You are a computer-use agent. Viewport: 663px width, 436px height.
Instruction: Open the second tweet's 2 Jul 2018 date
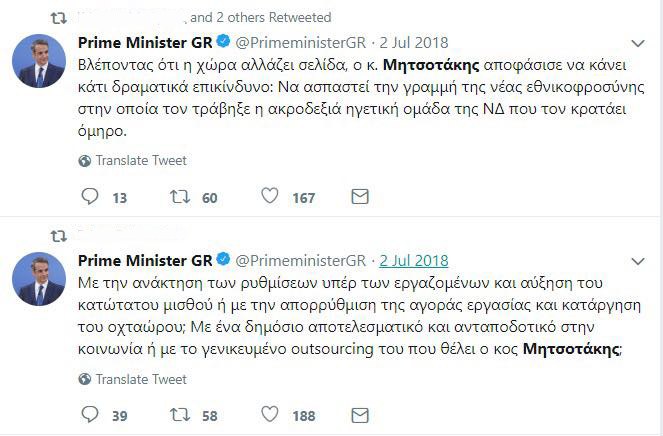click(x=415, y=260)
